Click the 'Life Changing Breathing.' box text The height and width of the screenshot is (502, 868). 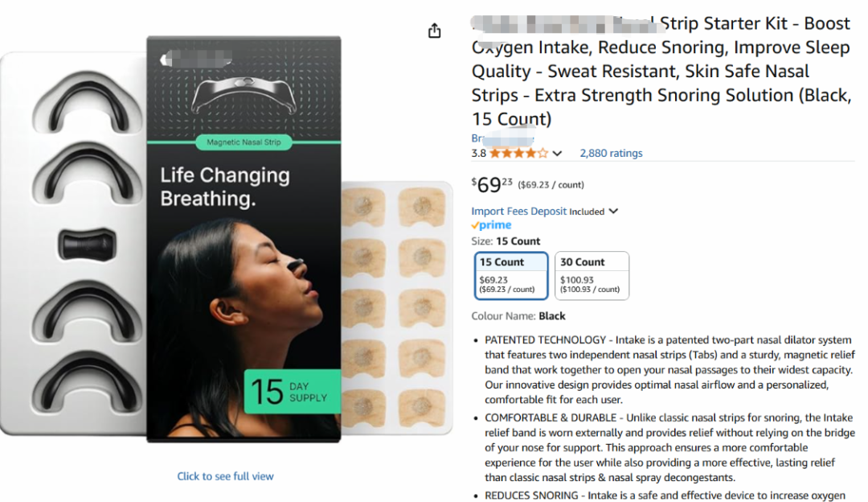(x=224, y=187)
